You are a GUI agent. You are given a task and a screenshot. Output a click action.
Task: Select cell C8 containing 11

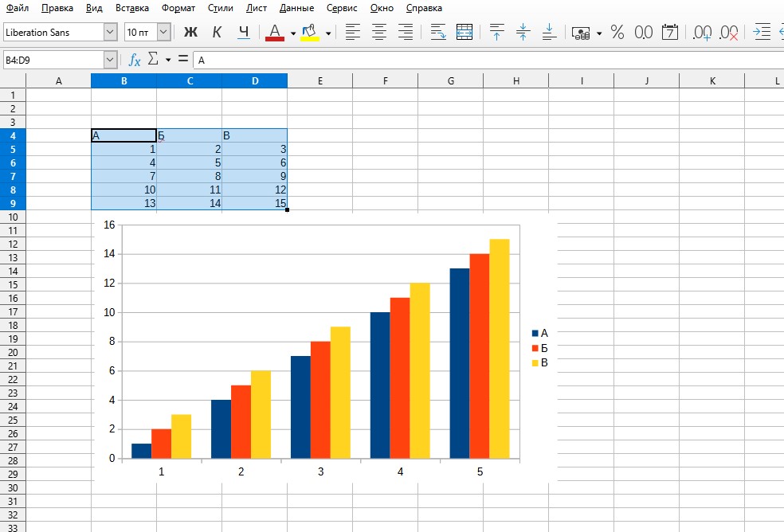pos(190,190)
